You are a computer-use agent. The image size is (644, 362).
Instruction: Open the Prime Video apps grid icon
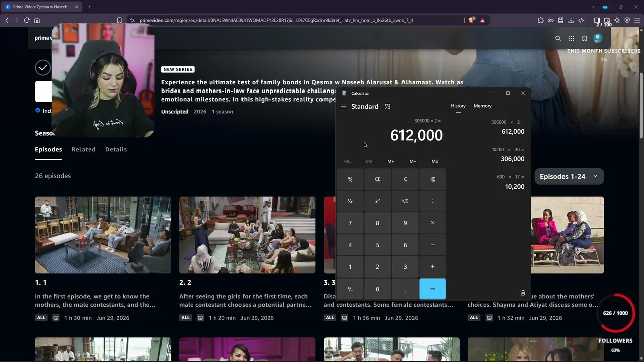(571, 38)
